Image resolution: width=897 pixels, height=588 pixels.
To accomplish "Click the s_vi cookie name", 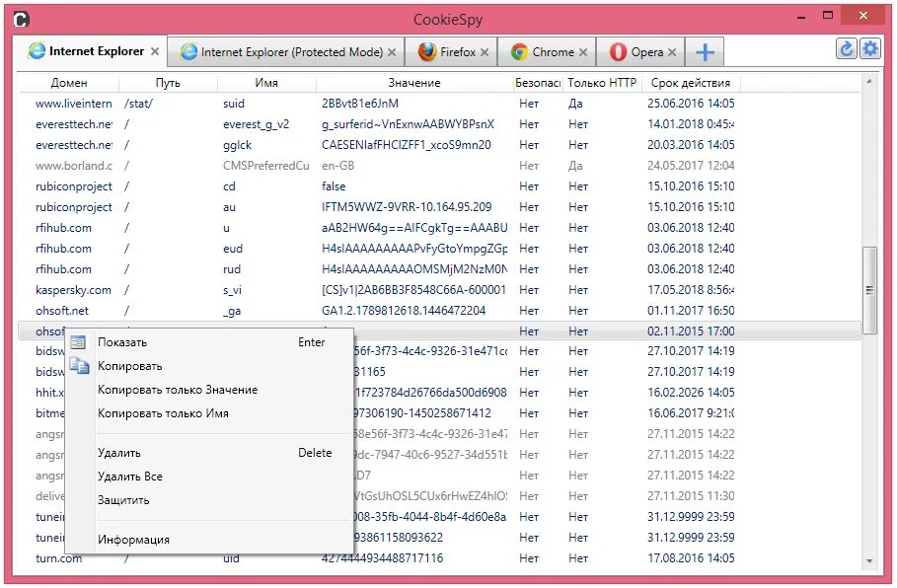I will click(232, 290).
